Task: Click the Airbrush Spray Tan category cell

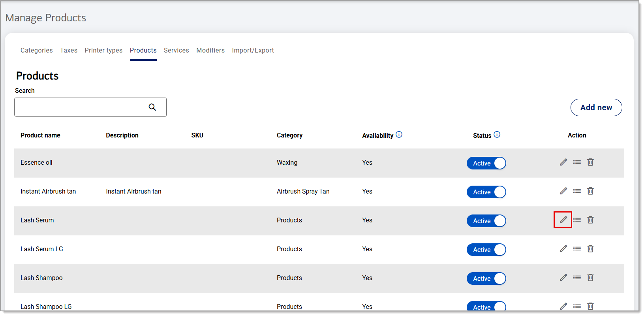Action: click(303, 191)
